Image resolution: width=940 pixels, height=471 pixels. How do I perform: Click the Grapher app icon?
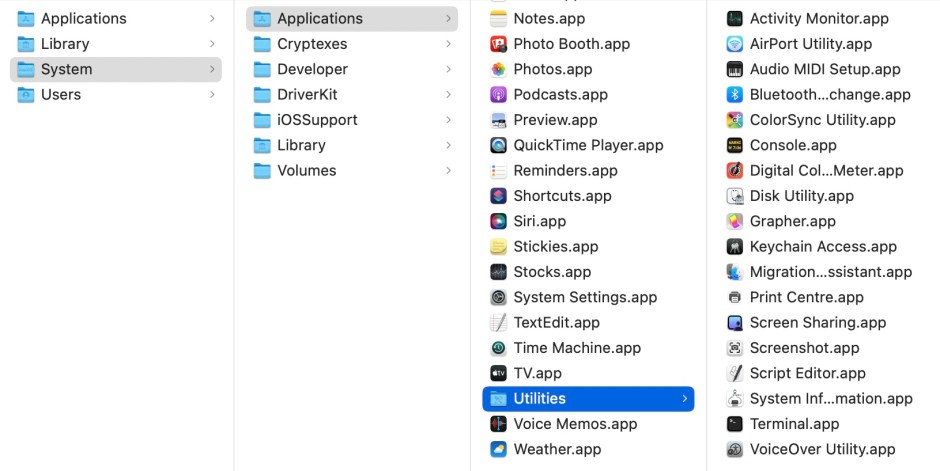tap(734, 221)
